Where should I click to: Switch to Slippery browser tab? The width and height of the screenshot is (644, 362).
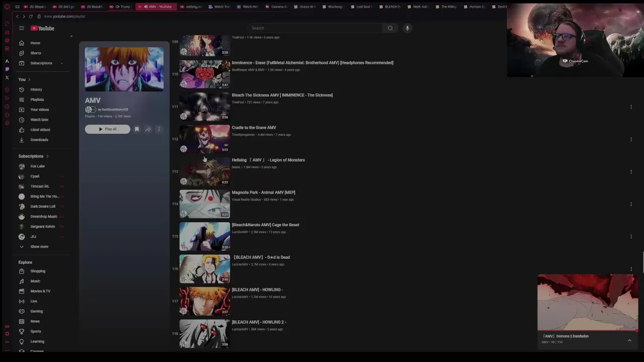[35, 7]
